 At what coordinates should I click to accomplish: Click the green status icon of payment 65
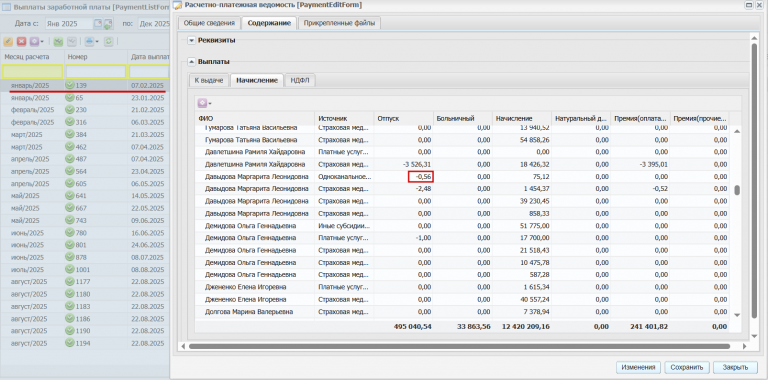click(70, 97)
